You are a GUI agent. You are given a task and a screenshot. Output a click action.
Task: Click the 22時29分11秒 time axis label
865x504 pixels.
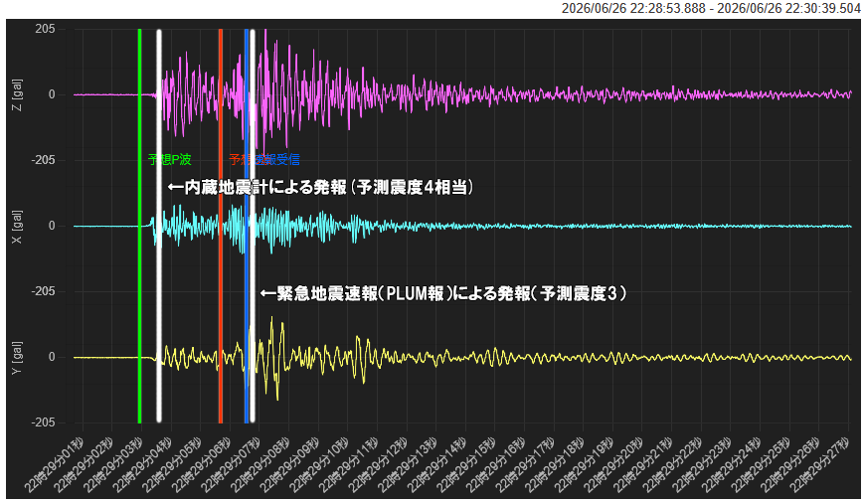(350, 463)
